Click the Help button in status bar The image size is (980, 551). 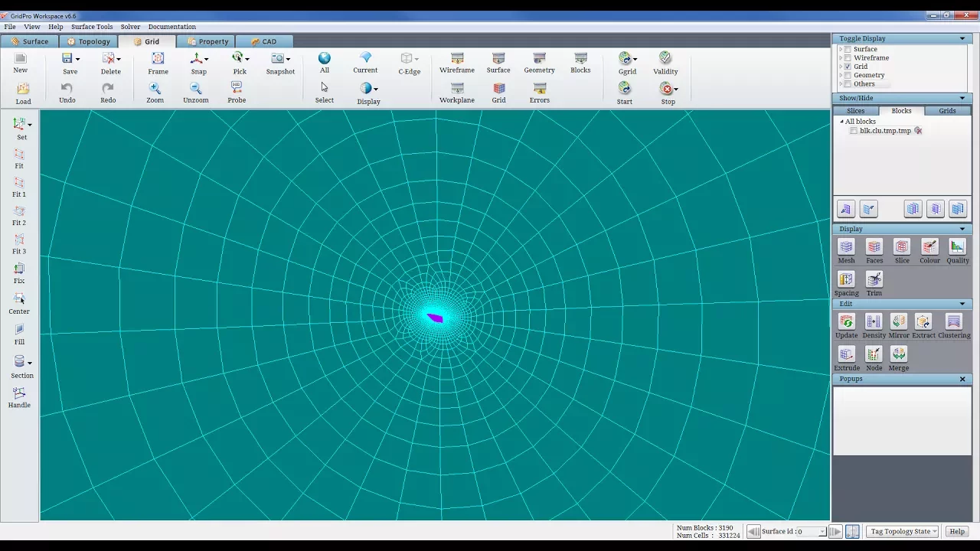(957, 531)
